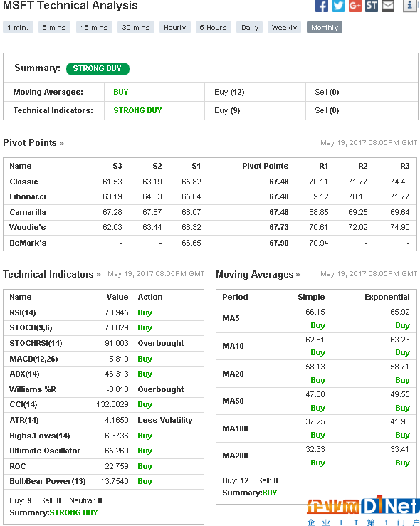Click the Classic pivot row name
The image size is (420, 526).
(23, 182)
